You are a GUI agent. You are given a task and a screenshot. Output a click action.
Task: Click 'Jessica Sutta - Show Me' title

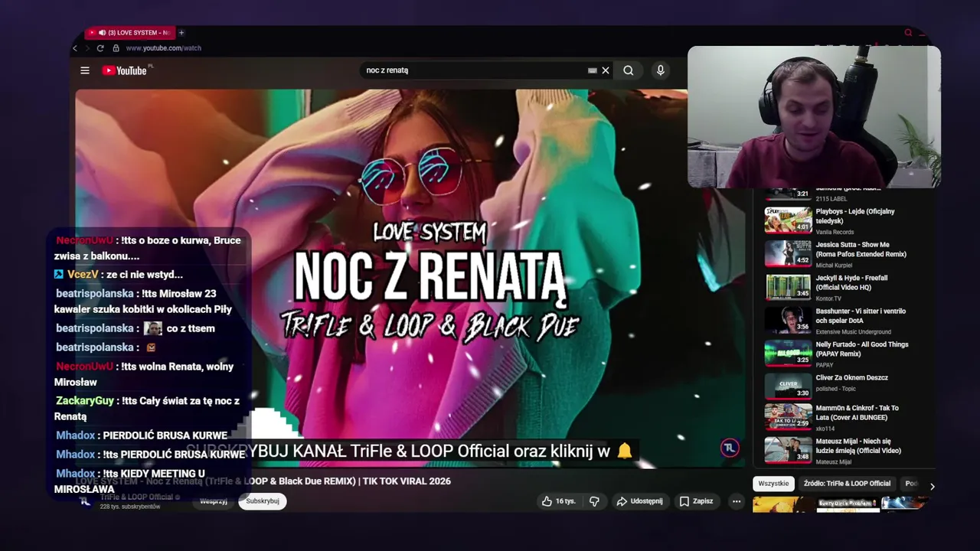click(861, 249)
